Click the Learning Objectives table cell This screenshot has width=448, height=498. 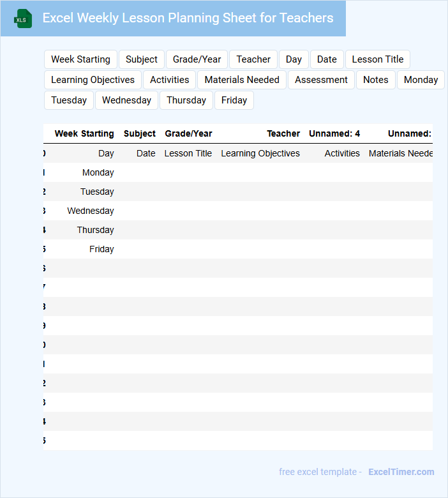pos(260,153)
